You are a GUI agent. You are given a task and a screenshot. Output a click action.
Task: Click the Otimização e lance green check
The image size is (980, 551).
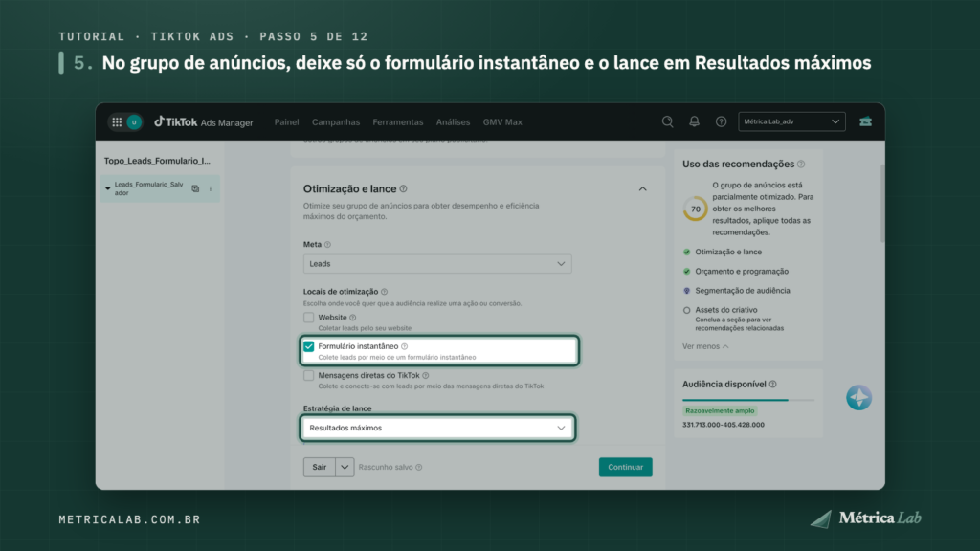click(x=687, y=252)
